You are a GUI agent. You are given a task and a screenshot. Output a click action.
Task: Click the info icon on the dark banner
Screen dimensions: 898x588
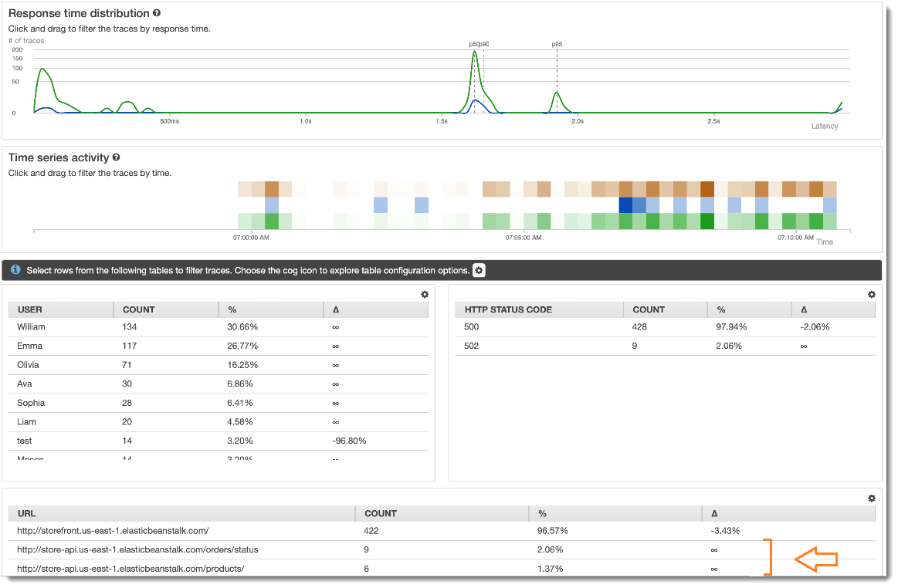16,270
